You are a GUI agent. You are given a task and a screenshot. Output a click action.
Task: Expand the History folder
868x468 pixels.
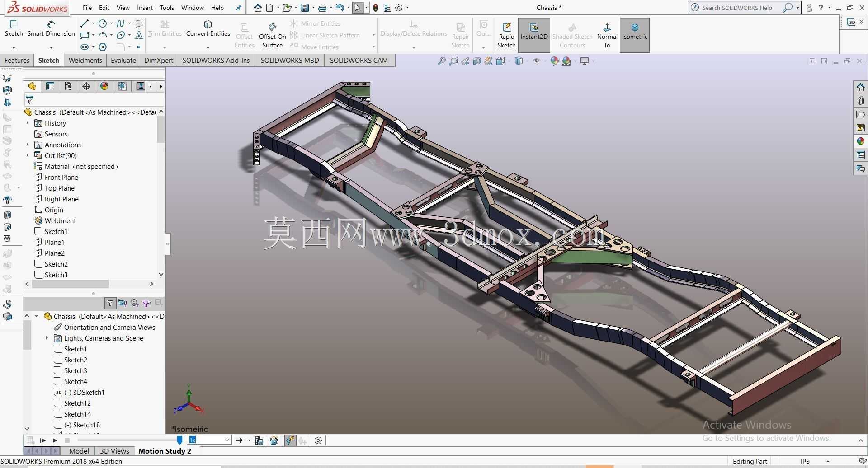(x=28, y=123)
